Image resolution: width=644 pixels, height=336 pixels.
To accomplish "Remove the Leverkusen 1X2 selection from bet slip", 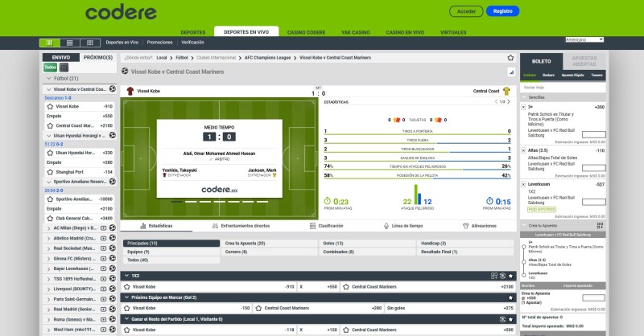I will pos(524,184).
